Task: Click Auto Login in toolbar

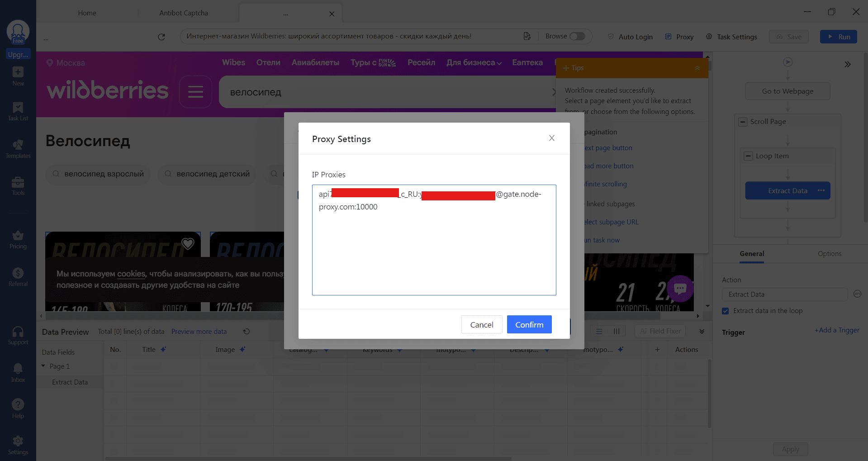Action: pyautogui.click(x=630, y=37)
